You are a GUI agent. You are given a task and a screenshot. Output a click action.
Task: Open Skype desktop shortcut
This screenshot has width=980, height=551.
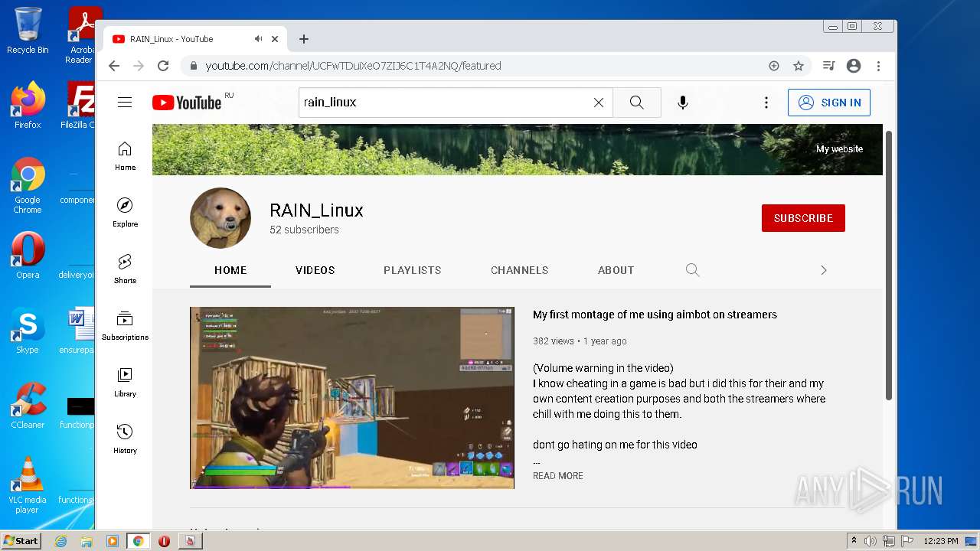tap(28, 331)
